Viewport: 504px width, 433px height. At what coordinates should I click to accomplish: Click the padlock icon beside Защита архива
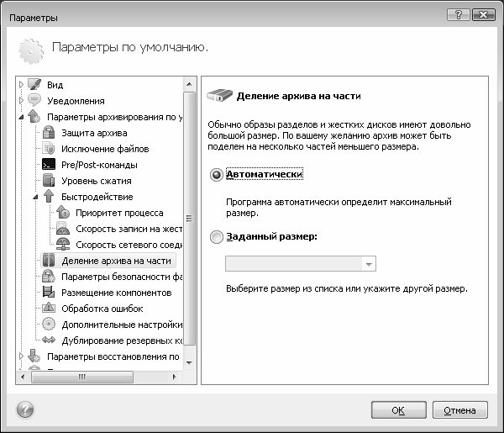click(49, 133)
